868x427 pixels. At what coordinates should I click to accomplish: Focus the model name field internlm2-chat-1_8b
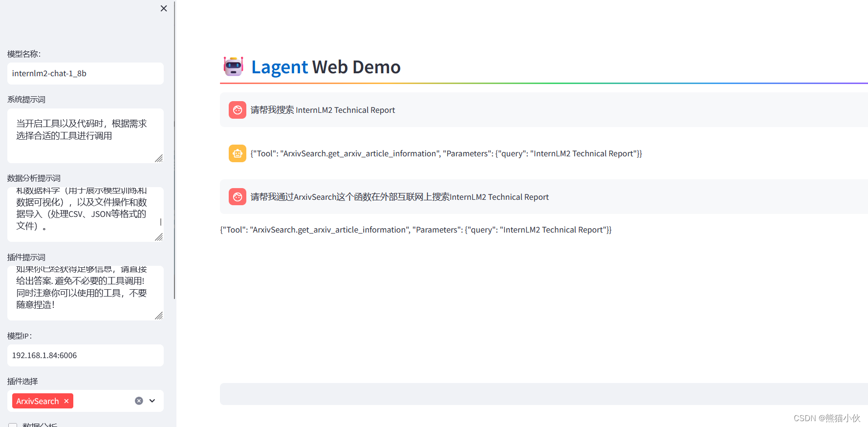coord(86,73)
